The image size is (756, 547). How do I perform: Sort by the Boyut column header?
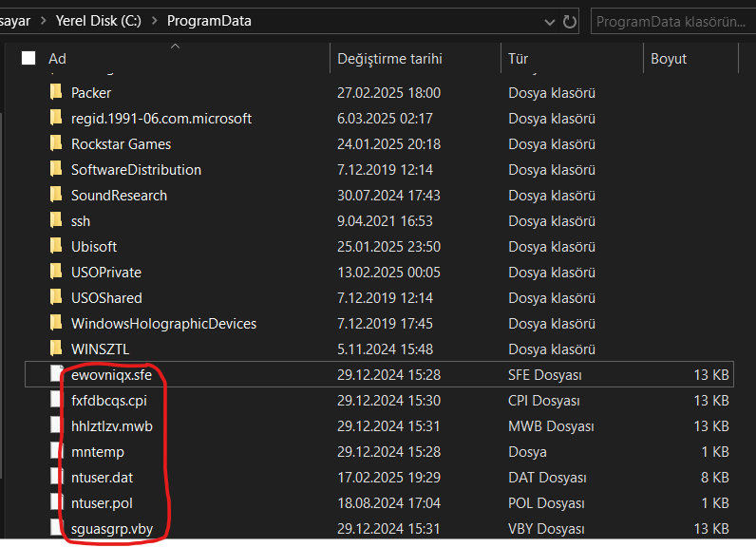669,59
